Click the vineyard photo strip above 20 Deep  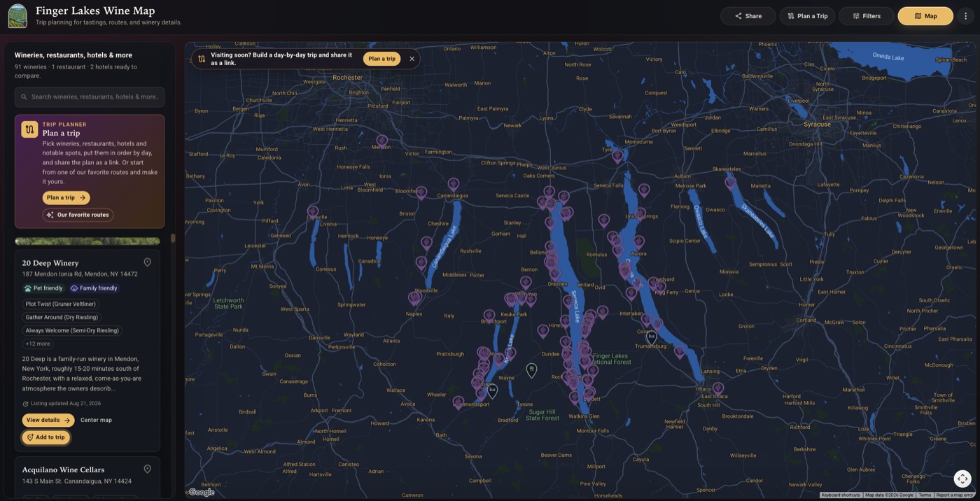[87, 241]
